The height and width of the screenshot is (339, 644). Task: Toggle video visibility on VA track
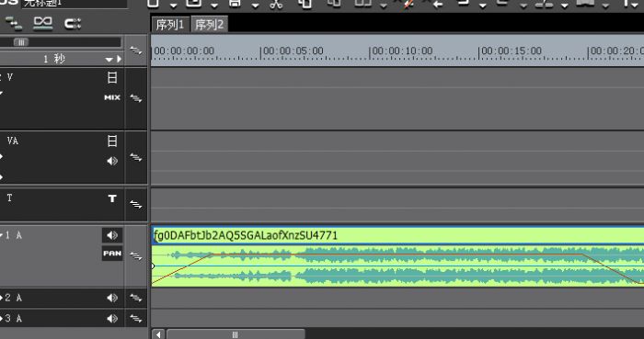click(x=112, y=141)
